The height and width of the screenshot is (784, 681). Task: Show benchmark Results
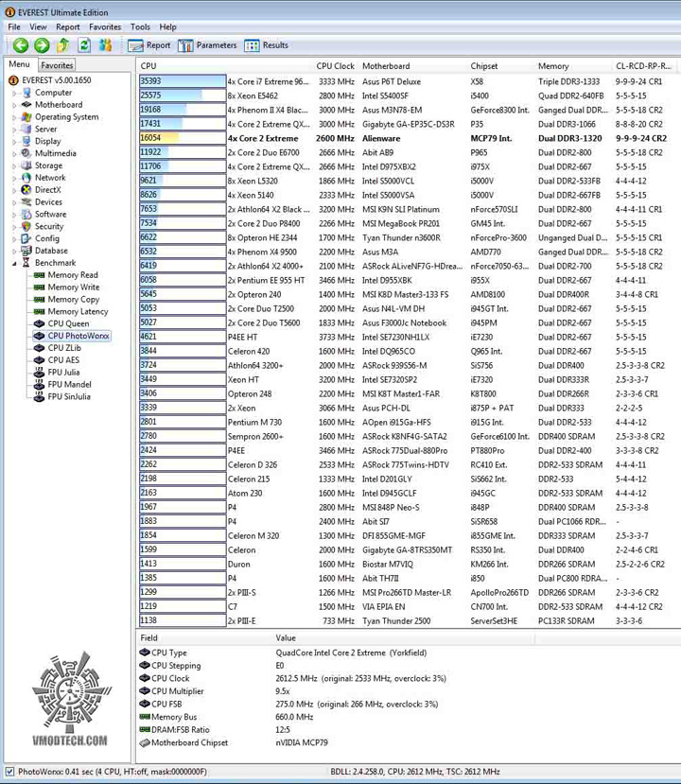pos(266,45)
